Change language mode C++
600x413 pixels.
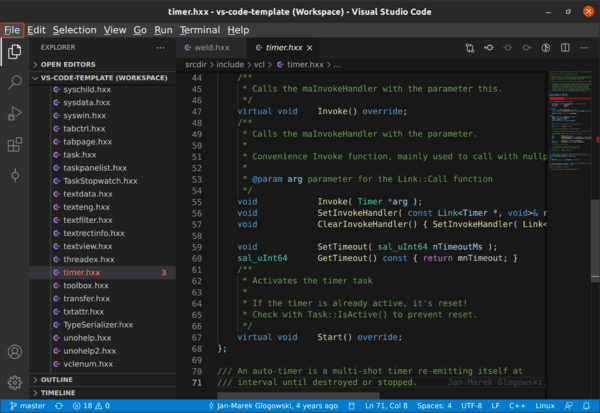[517, 406]
